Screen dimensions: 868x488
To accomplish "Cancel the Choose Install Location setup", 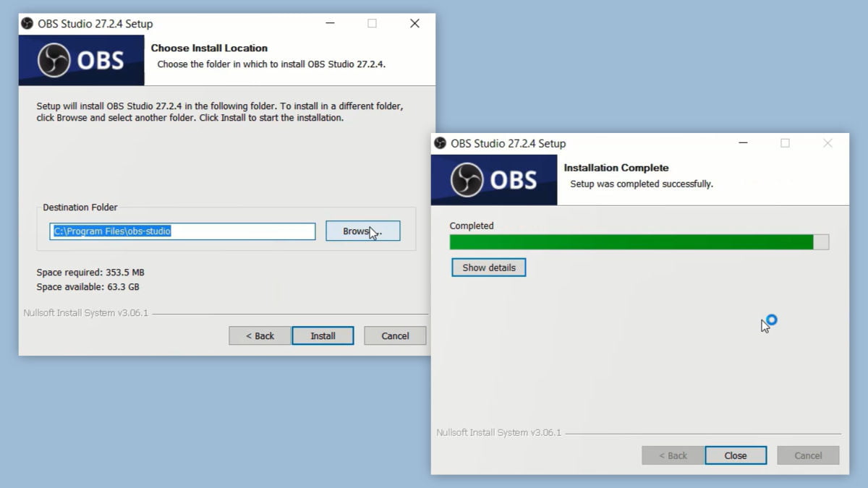I will click(x=395, y=335).
